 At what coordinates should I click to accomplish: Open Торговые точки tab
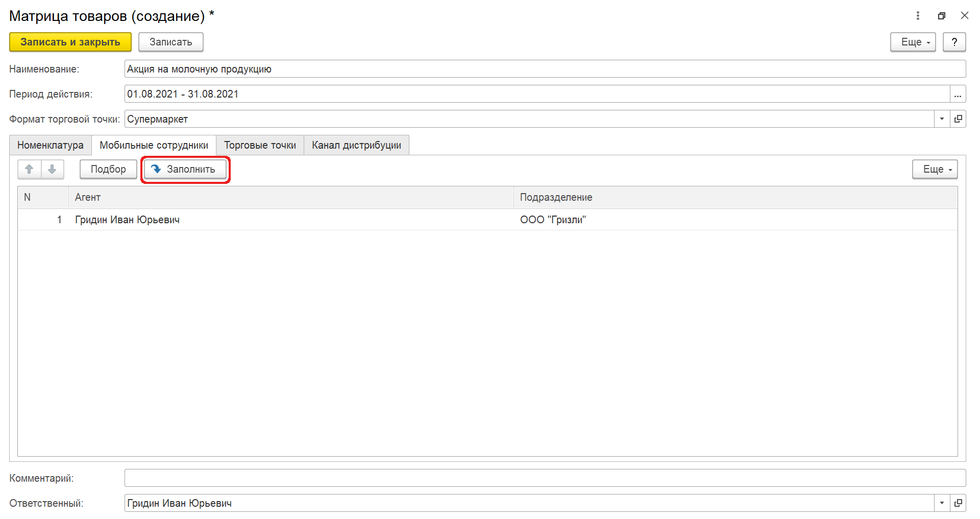coord(260,145)
